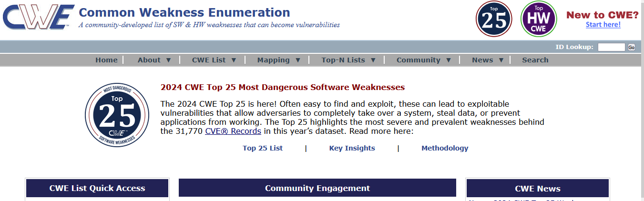Open the Top 25 List link
This screenshot has height=201, width=644.
pyautogui.click(x=263, y=148)
